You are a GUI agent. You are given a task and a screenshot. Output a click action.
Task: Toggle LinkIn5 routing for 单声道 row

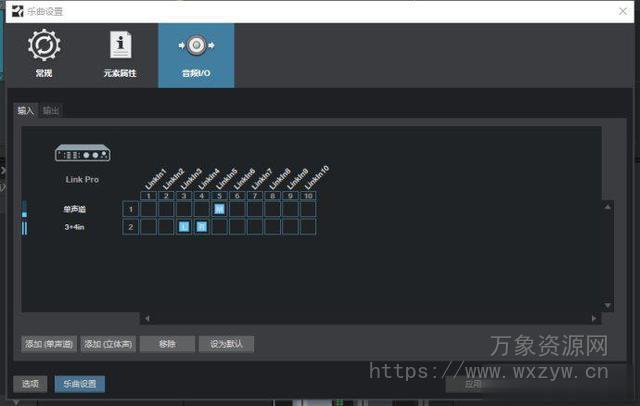pyautogui.click(x=219, y=209)
